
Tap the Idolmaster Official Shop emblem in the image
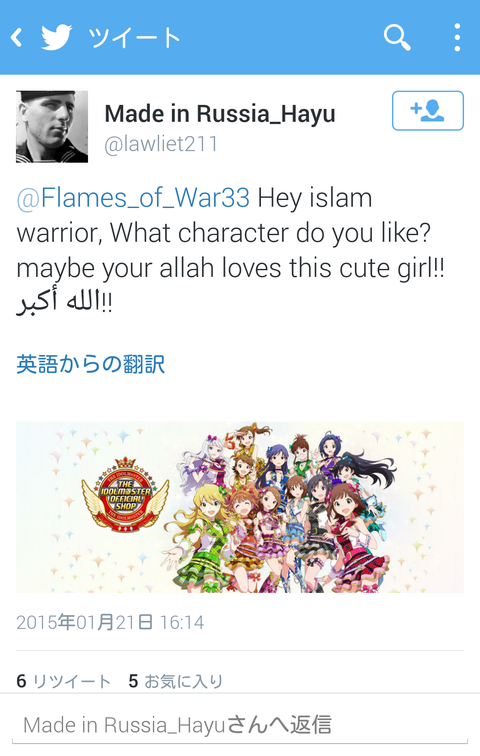[125, 494]
